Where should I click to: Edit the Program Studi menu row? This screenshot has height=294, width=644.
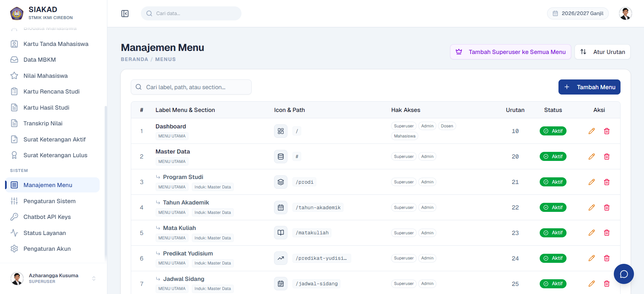tap(591, 182)
